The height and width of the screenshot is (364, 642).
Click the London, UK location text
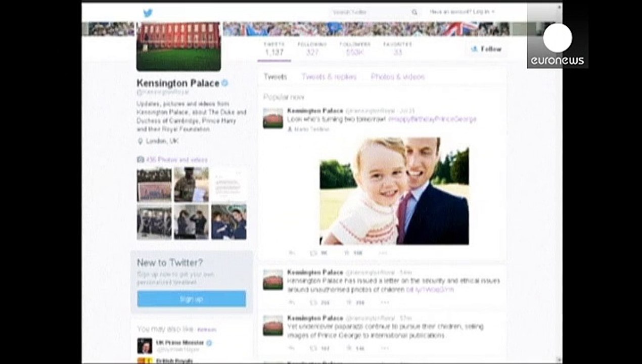pyautogui.click(x=162, y=142)
